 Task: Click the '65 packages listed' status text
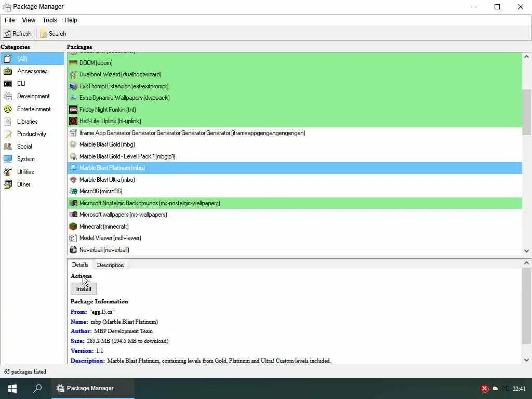(25, 371)
